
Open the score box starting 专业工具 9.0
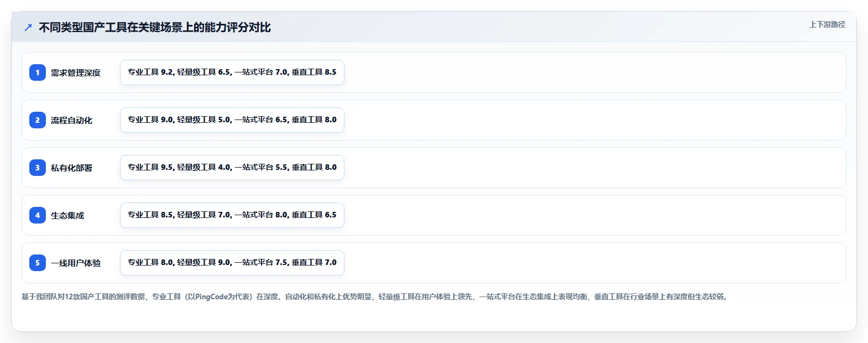point(232,120)
